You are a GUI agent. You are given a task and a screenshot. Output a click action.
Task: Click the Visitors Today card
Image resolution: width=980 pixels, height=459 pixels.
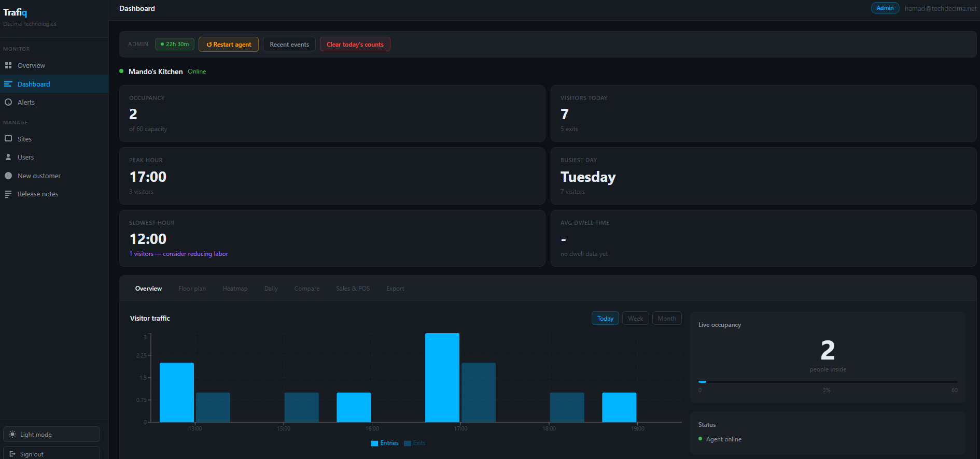pos(764,113)
